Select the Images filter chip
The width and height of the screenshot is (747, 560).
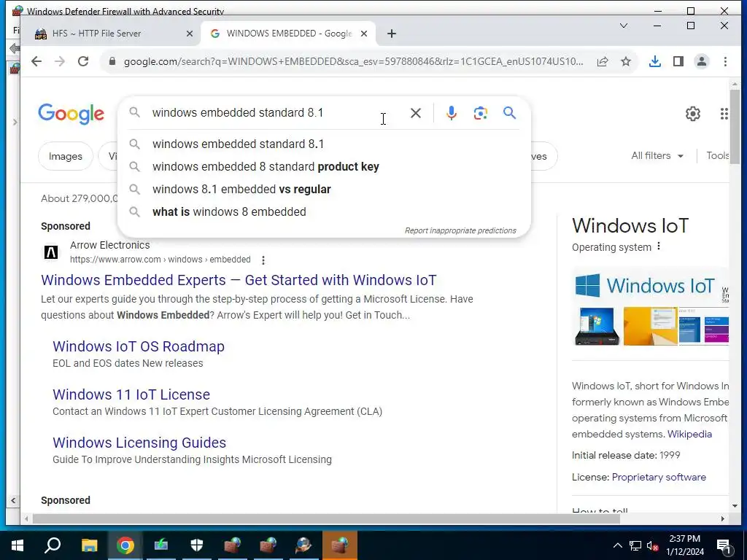click(x=65, y=156)
